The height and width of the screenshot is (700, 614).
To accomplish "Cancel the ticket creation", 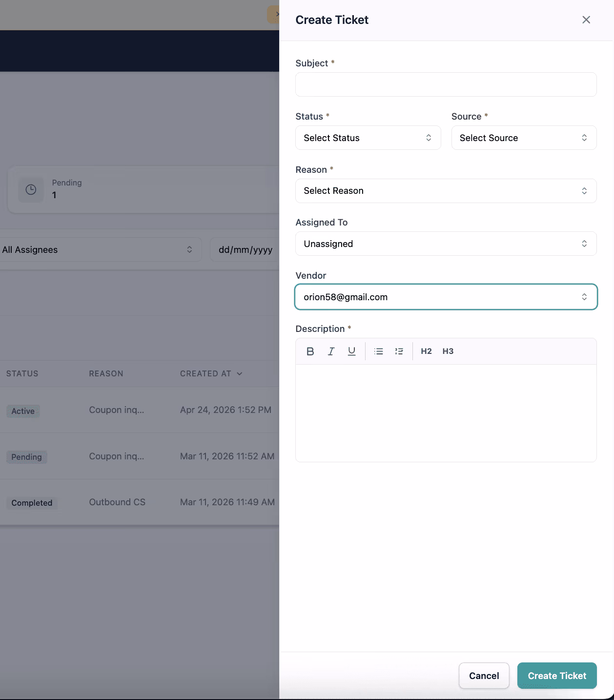I will click(484, 676).
